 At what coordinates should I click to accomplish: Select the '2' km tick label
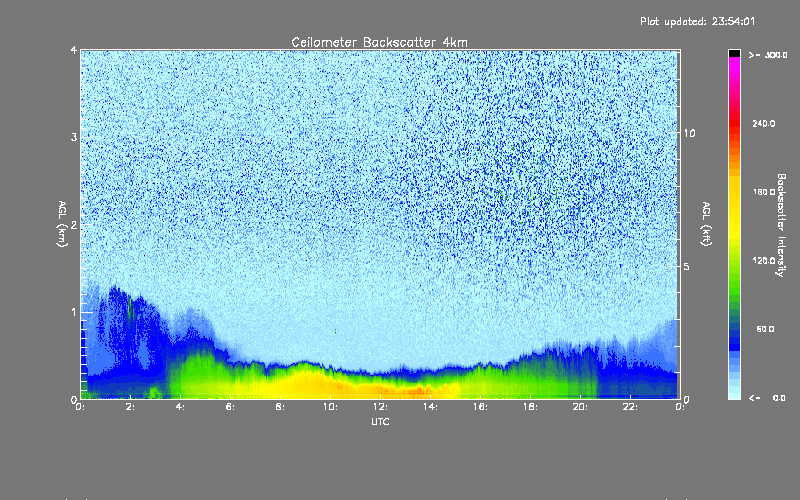tap(74, 224)
